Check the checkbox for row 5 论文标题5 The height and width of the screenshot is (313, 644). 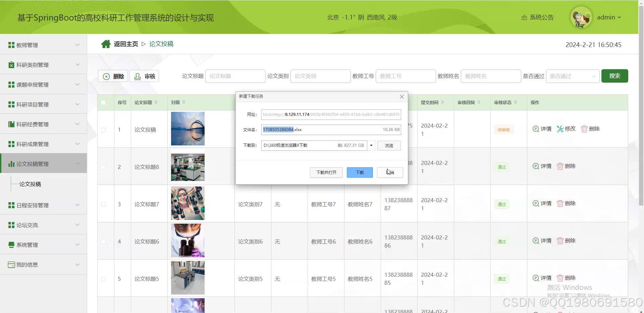point(103,279)
